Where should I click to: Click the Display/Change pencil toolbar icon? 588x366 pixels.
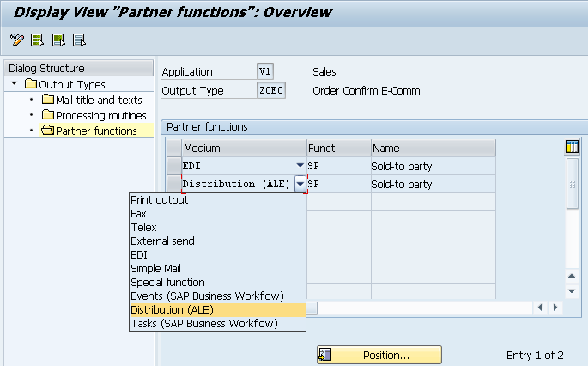[16, 40]
